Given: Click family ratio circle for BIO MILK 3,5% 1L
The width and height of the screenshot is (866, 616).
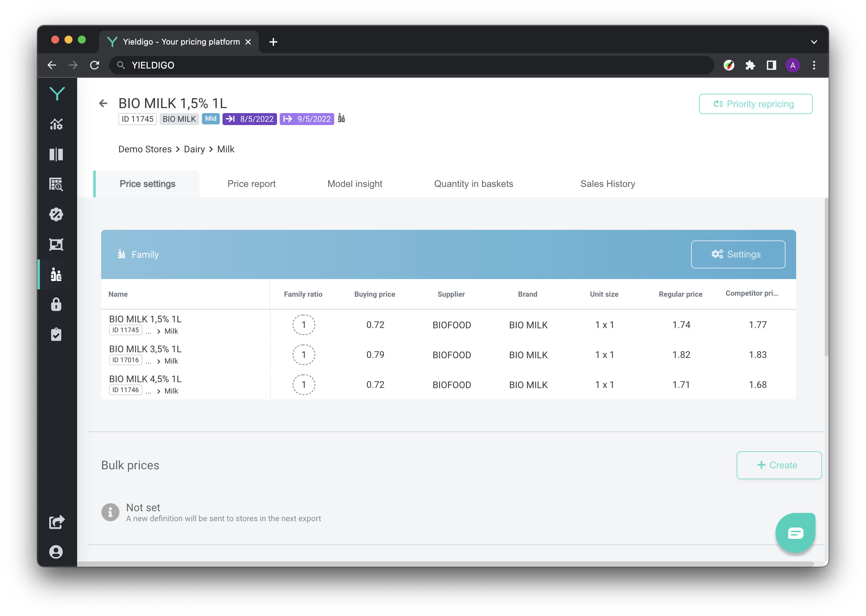Looking at the screenshot, I should [x=304, y=355].
